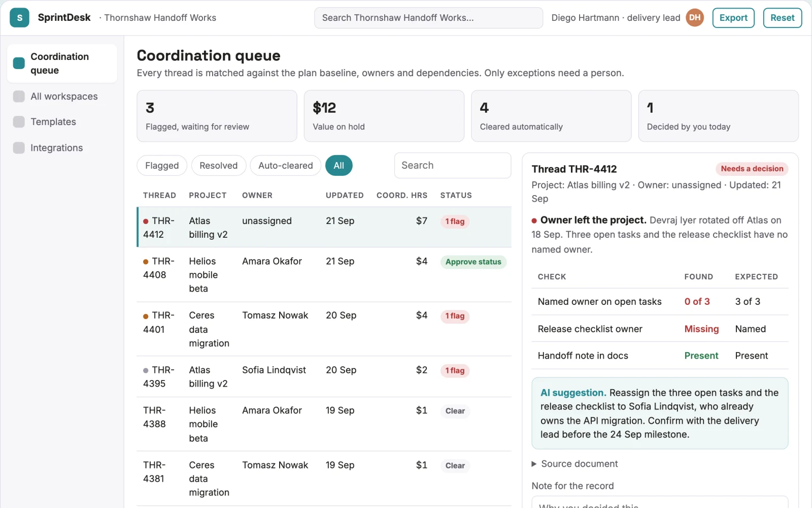Click the Needs a decision badge
The height and width of the screenshot is (508, 812).
click(752, 169)
